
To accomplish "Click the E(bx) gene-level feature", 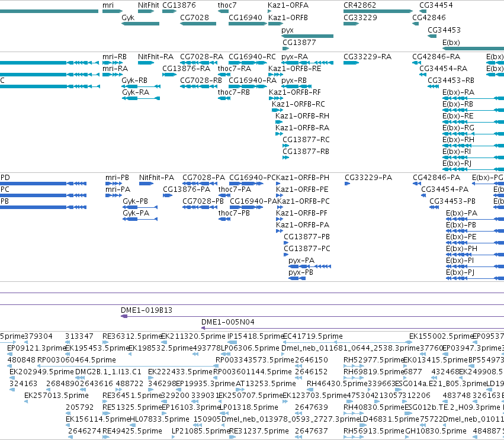I will pos(473,49).
